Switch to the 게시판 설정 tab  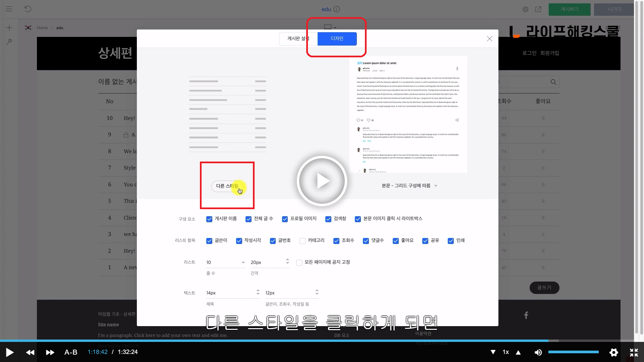click(x=298, y=39)
